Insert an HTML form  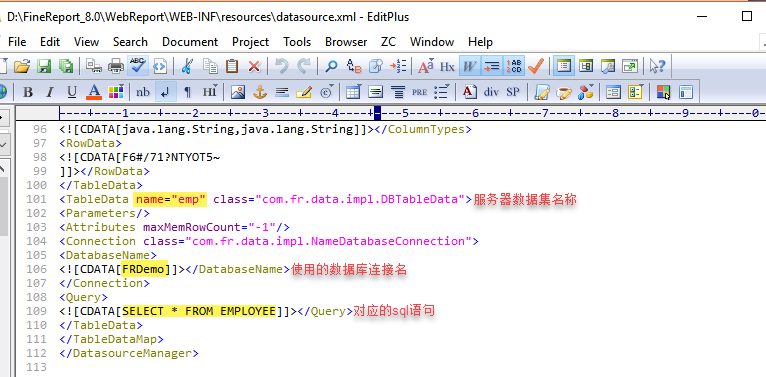(613, 92)
